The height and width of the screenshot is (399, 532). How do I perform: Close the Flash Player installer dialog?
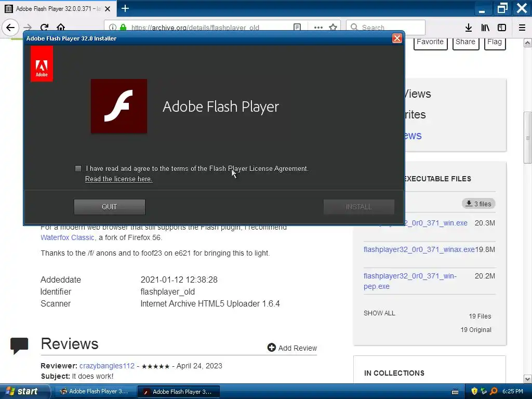pos(396,38)
